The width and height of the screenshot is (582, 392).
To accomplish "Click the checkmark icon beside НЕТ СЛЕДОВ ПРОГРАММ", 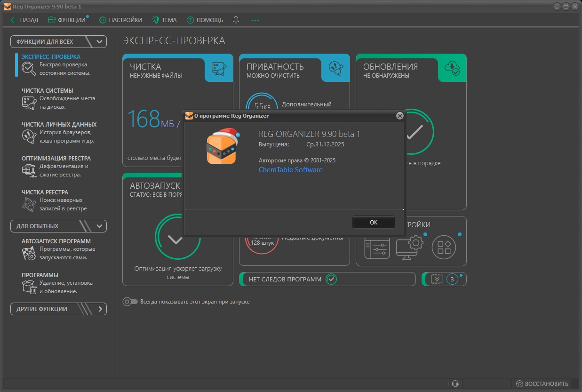I will 332,279.
